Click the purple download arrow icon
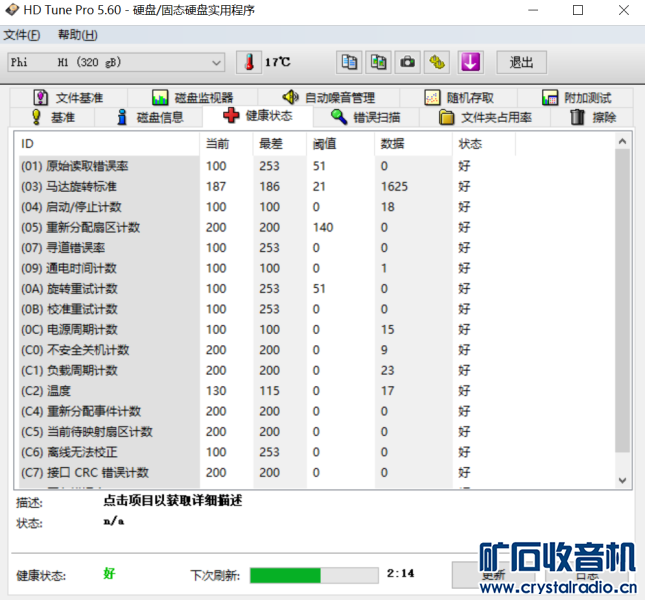The image size is (645, 600). click(x=470, y=63)
